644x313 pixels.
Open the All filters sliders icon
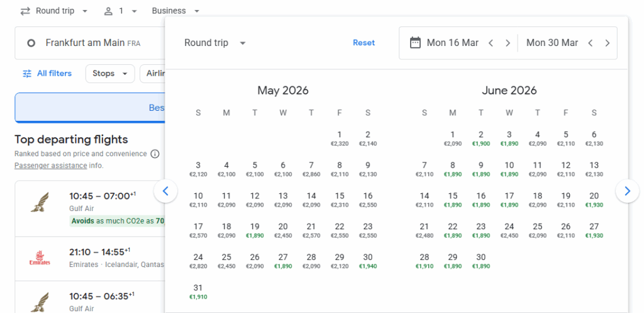27,74
